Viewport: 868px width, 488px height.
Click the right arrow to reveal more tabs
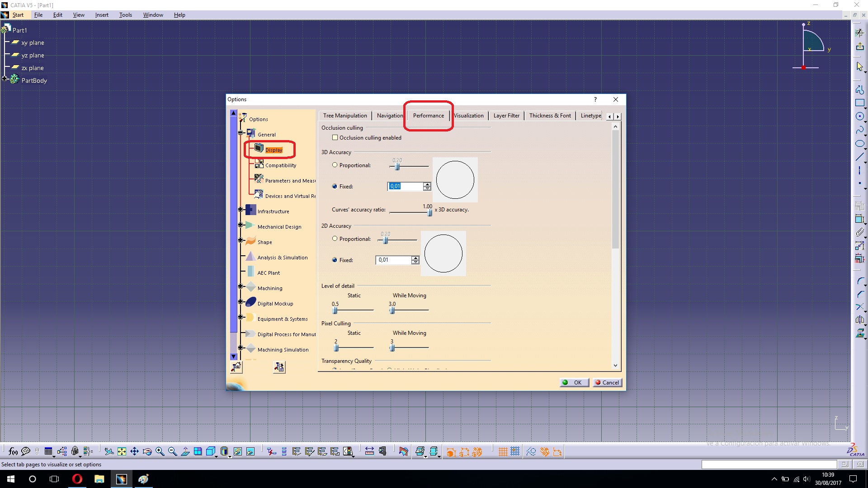(x=618, y=116)
